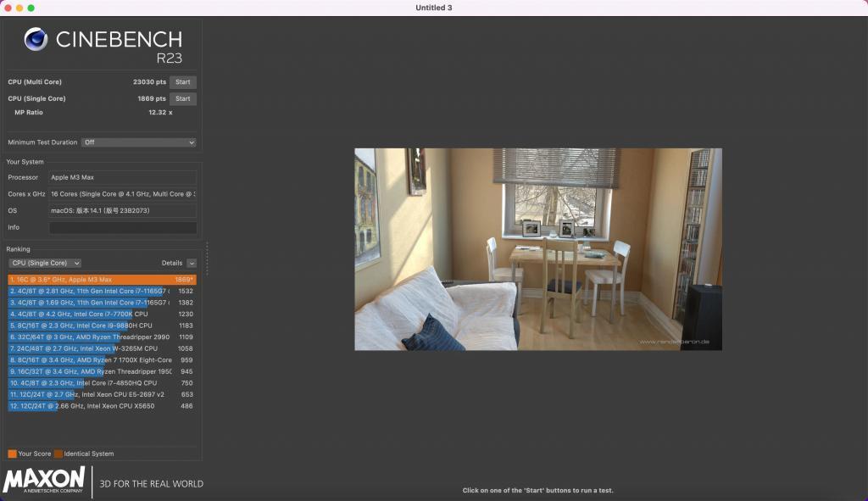Select the AMD Ryzen Threadripper 2990 row
Screen dimensions: 868x501
point(102,337)
